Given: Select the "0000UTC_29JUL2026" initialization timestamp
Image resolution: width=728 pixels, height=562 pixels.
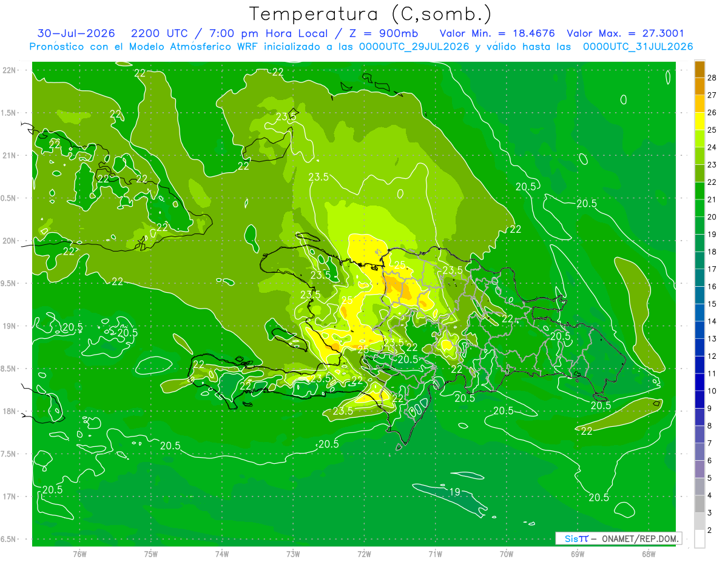Looking at the screenshot, I should [x=414, y=47].
